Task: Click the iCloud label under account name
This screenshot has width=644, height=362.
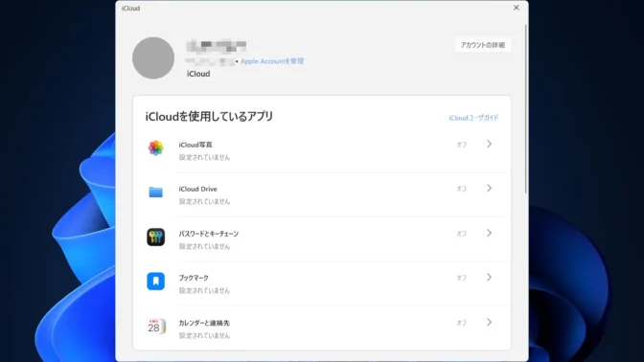Action: (x=198, y=74)
